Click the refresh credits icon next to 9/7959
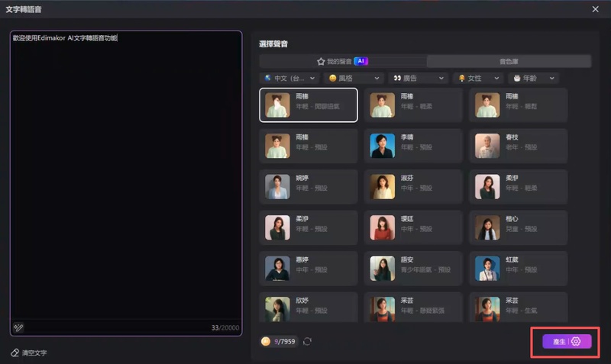 pos(307,341)
